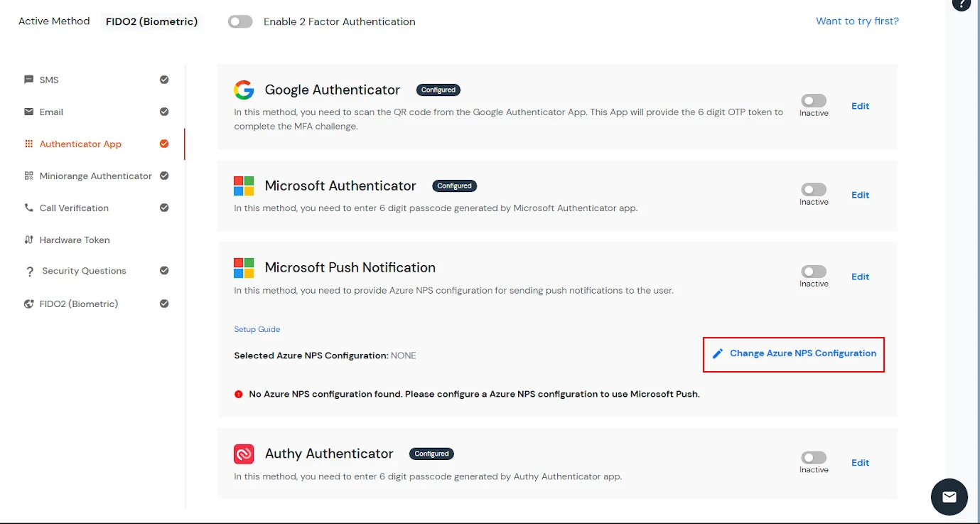Viewport: 980px width, 524px height.
Task: Click the Want to try first link
Action: (857, 21)
